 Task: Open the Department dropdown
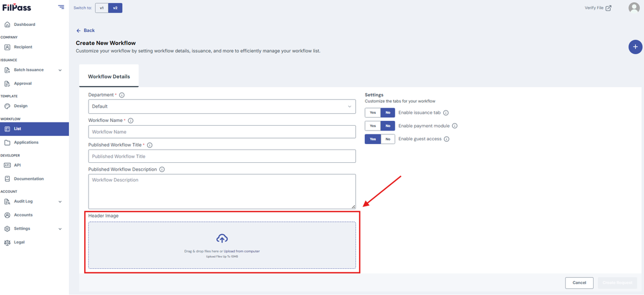click(222, 106)
